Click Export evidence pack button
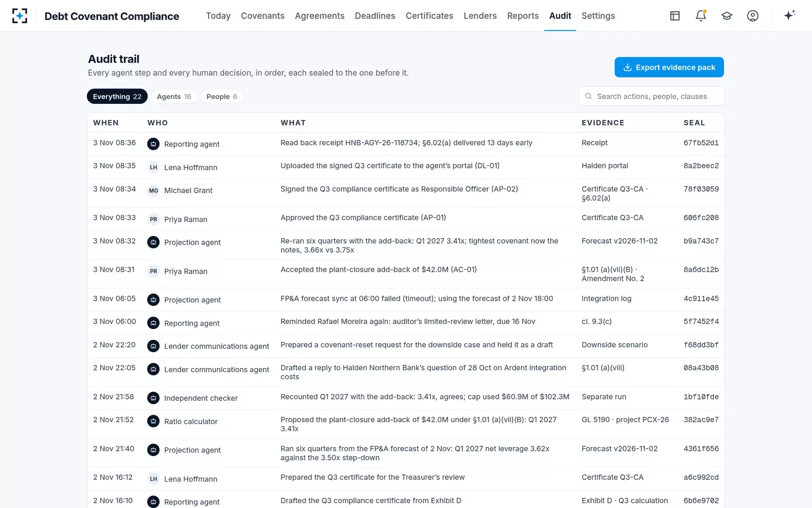Screen dimensions: 812x508 pos(669,67)
